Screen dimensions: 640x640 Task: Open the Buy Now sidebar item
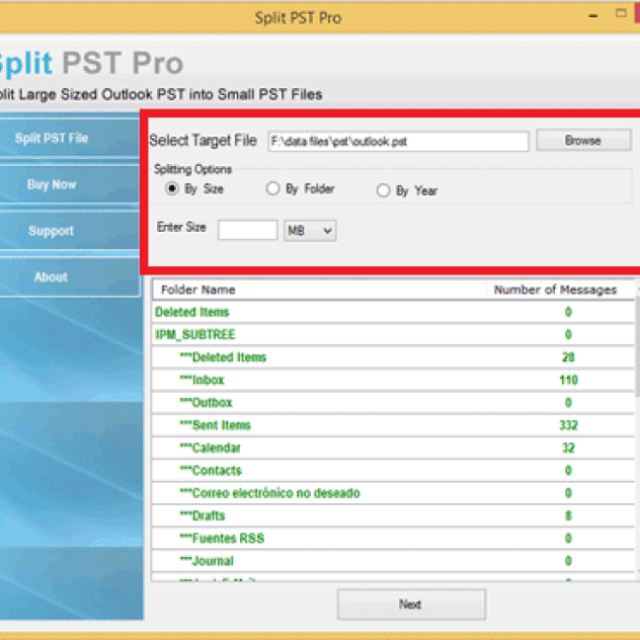pyautogui.click(x=69, y=184)
